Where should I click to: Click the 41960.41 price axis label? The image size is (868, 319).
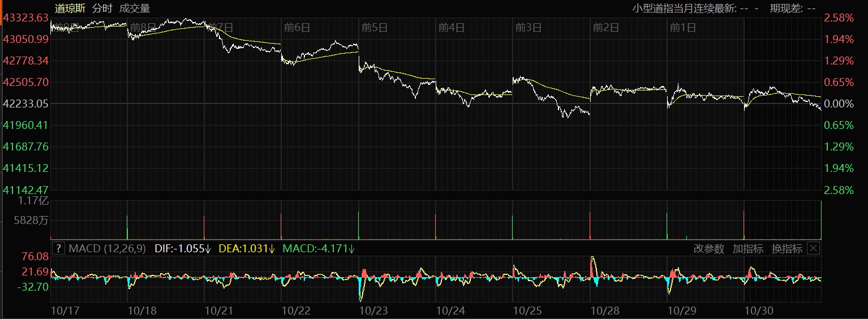click(26, 124)
